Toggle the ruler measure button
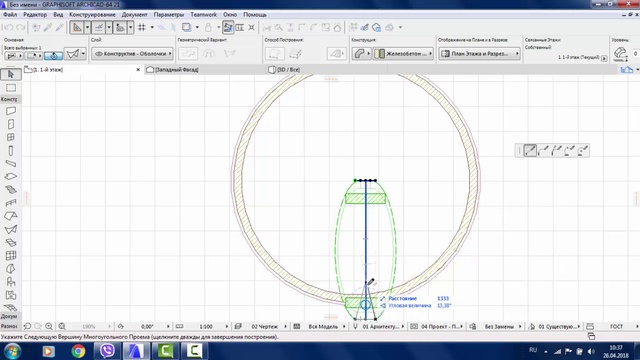The width and height of the screenshot is (640, 360). (120, 27)
